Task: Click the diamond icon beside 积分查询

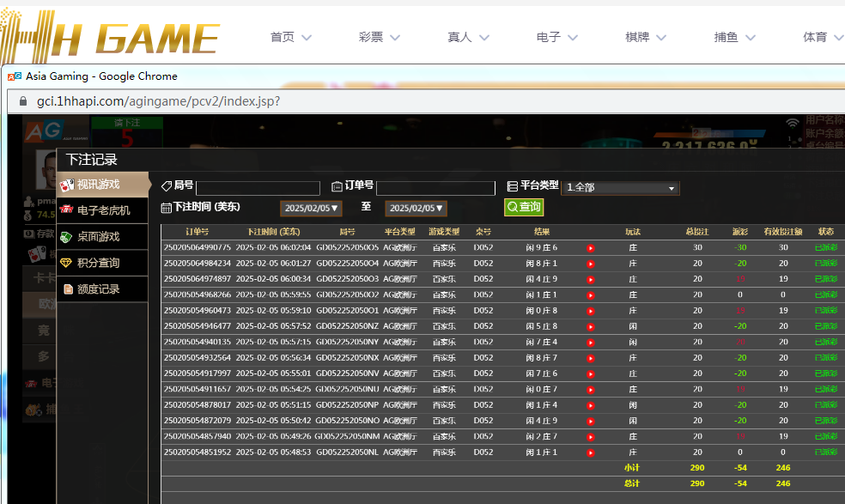Action: click(67, 263)
